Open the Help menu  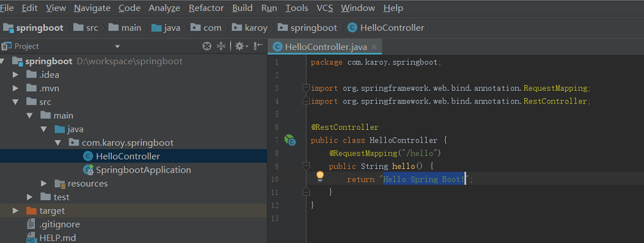click(393, 8)
